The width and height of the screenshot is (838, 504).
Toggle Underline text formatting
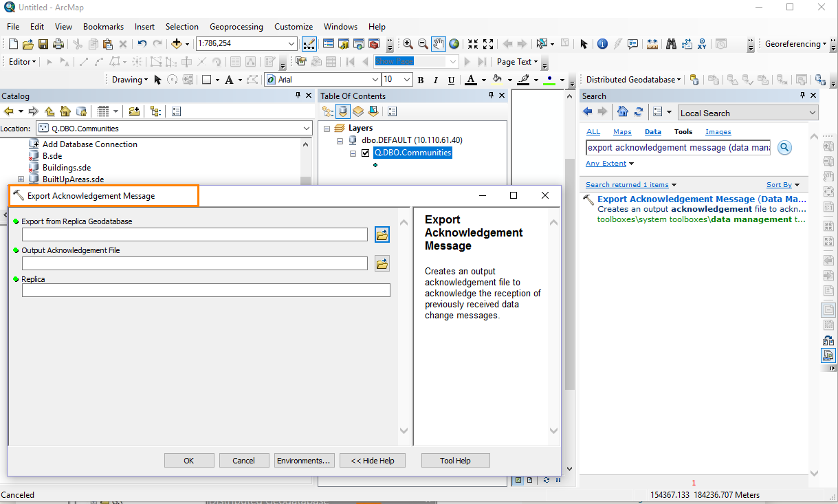[450, 80]
